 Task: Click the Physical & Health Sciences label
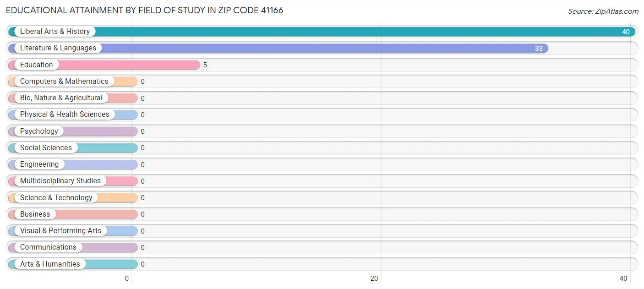coord(65,115)
